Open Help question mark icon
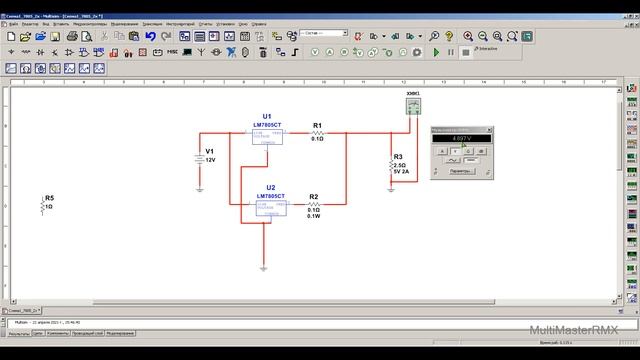The height and width of the screenshot is (360, 640). (449, 36)
